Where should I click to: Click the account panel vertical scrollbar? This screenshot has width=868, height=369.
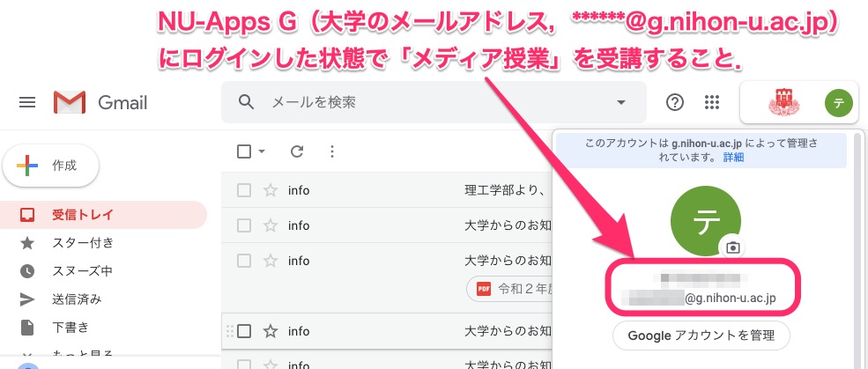click(x=857, y=249)
